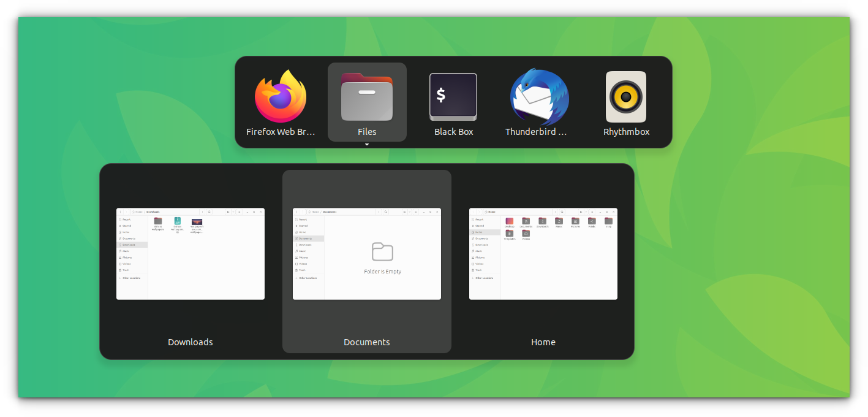Click the 'Home' caption text

click(543, 342)
